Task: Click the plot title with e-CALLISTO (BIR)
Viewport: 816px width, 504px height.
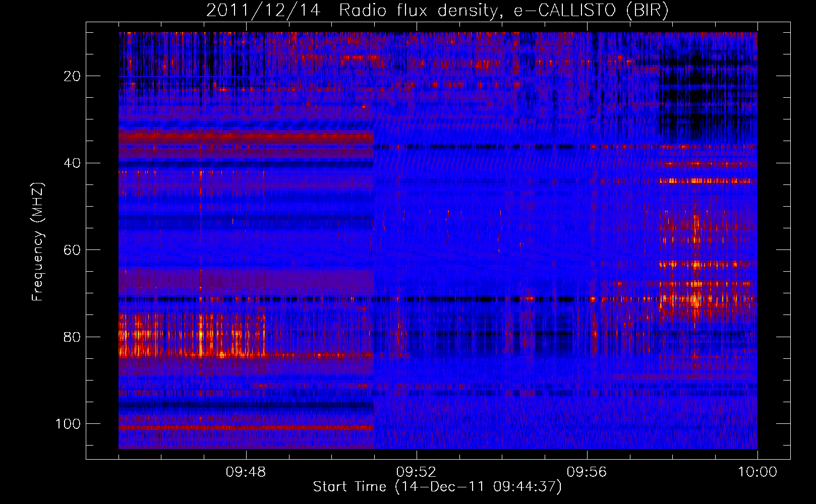Action: 437,11
